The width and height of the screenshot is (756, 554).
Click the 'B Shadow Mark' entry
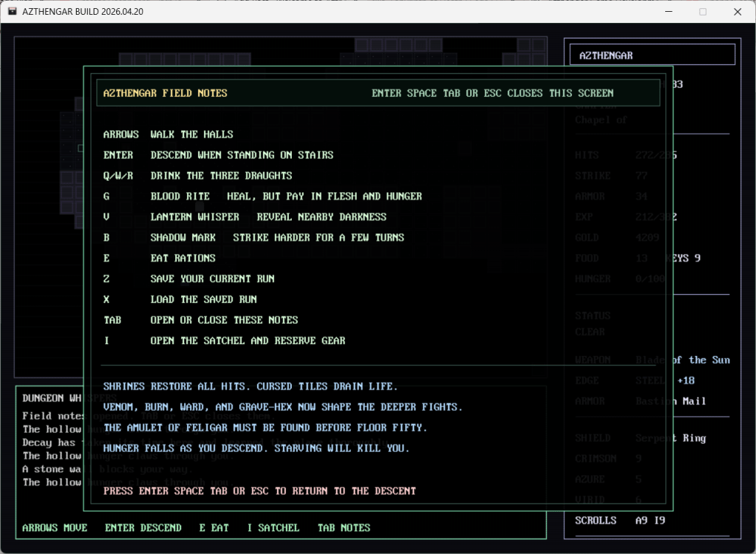coord(253,238)
